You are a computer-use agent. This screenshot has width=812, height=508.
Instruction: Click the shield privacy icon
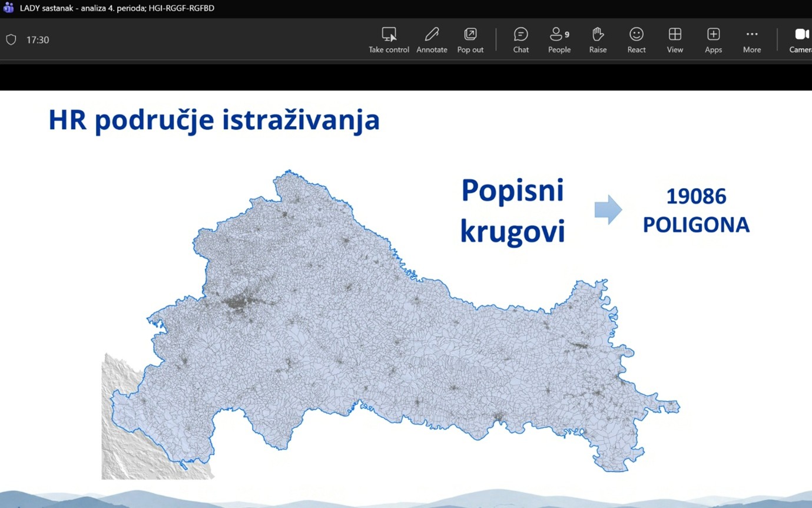point(11,39)
